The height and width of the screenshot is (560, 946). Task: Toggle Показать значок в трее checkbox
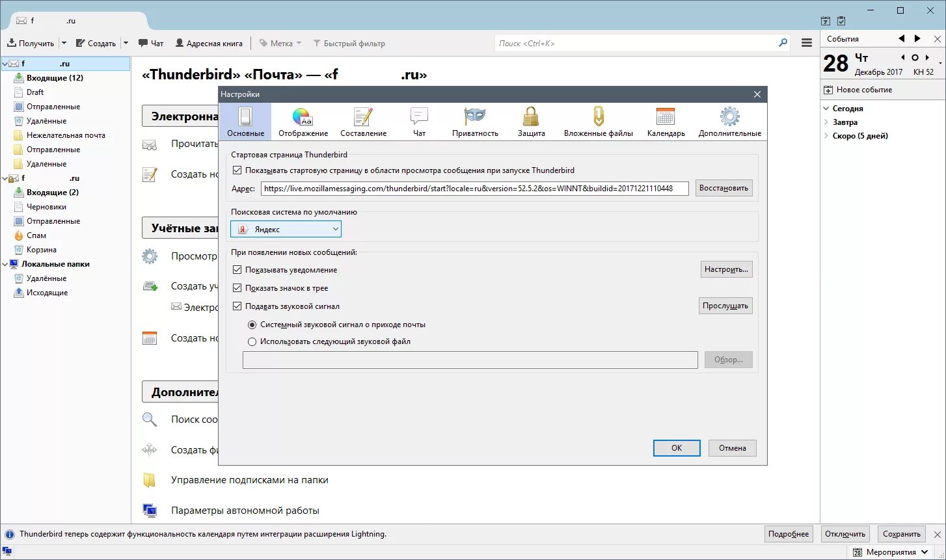point(237,288)
